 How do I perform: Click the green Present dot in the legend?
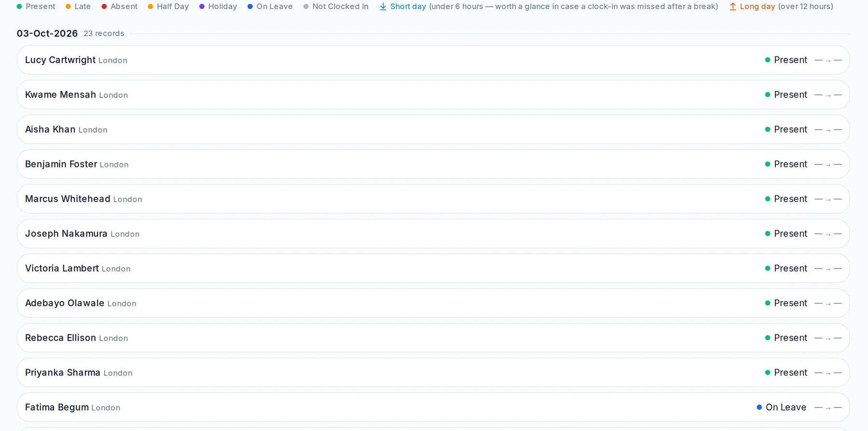[19, 7]
